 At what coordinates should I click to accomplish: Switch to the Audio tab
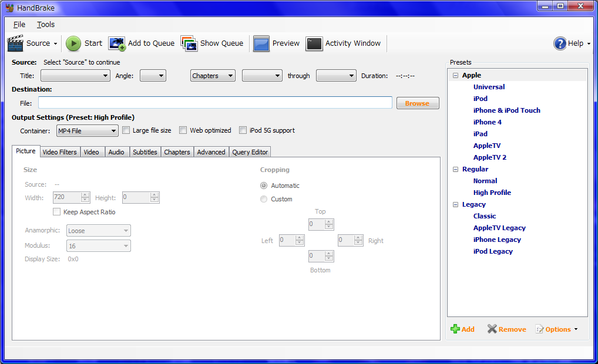pos(116,151)
